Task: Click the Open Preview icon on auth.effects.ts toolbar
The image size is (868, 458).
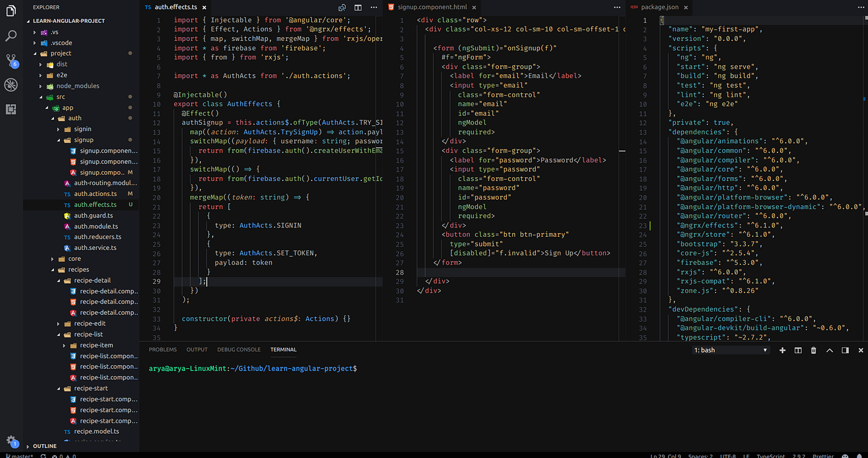Action: point(342,7)
